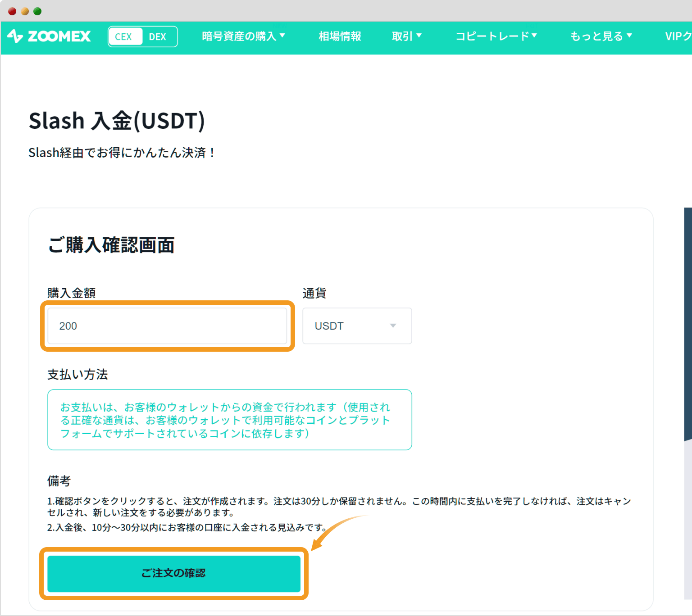Click the ZOOMEX logo icon
This screenshot has width=692, height=616.
tap(15, 36)
